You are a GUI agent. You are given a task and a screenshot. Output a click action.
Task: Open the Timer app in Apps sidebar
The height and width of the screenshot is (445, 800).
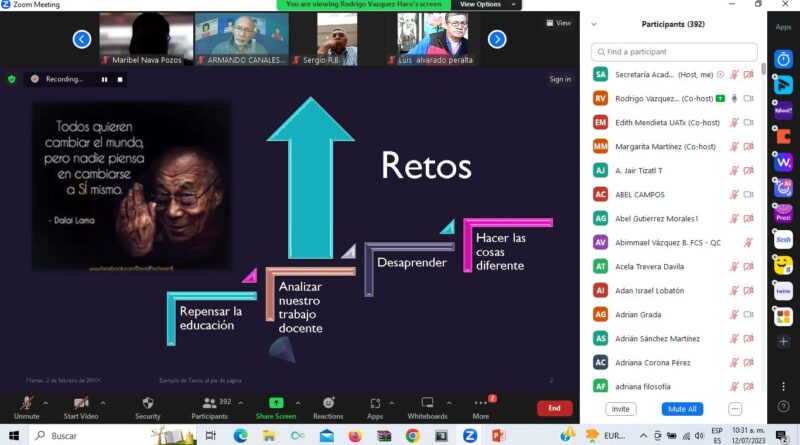pos(783,58)
